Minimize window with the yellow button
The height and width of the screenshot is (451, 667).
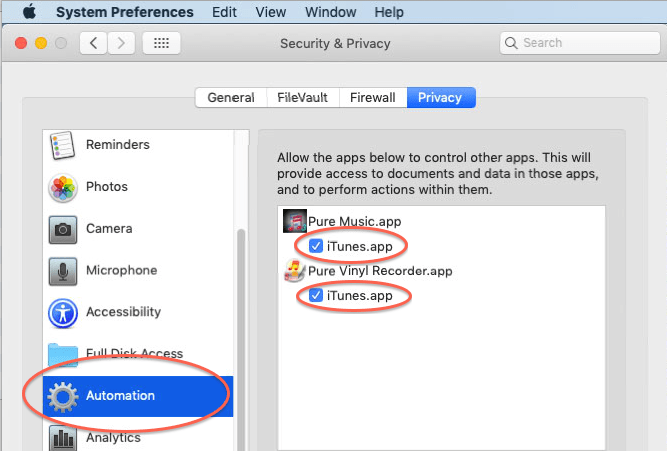tap(41, 43)
